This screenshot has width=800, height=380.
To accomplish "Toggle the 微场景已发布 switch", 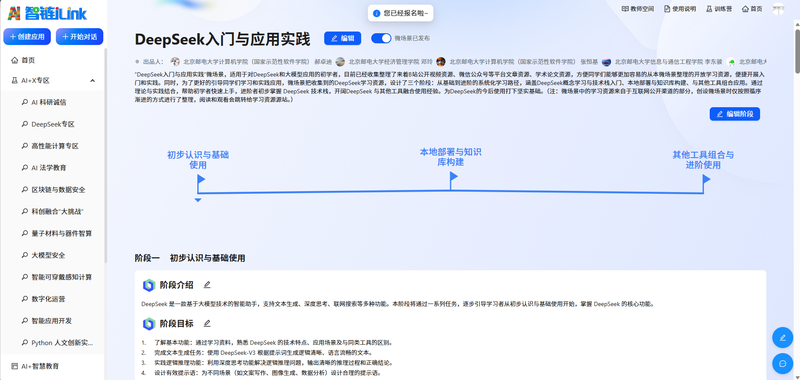I will (x=381, y=38).
